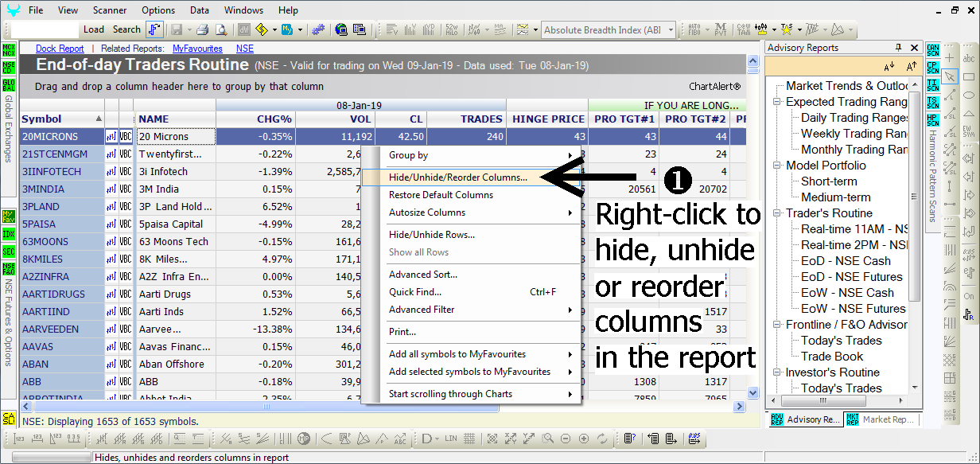
Task: Close the Advisory Reports panel
Action: click(912, 48)
